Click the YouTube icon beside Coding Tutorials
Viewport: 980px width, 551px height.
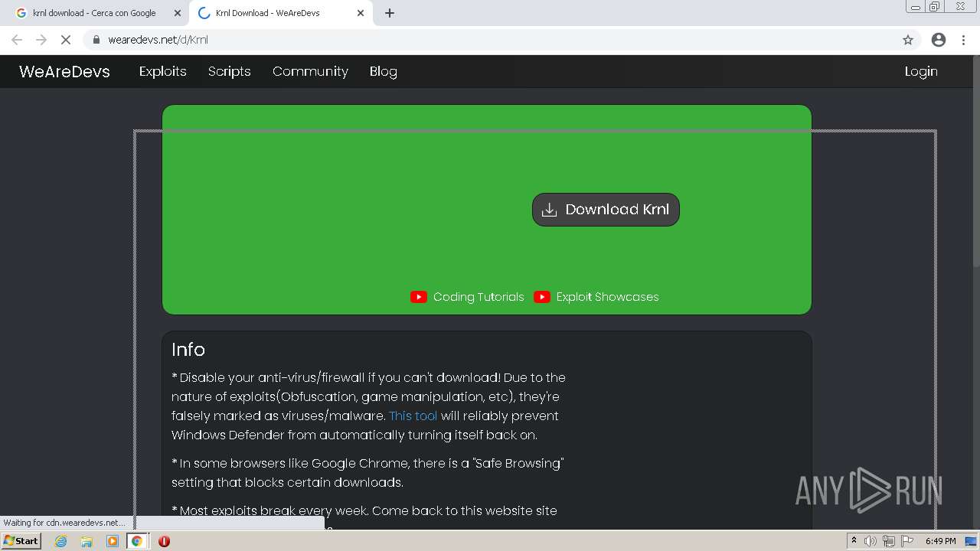pos(419,297)
